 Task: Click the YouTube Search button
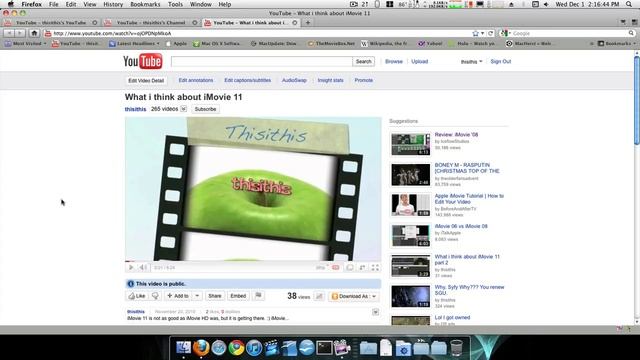[363, 62]
